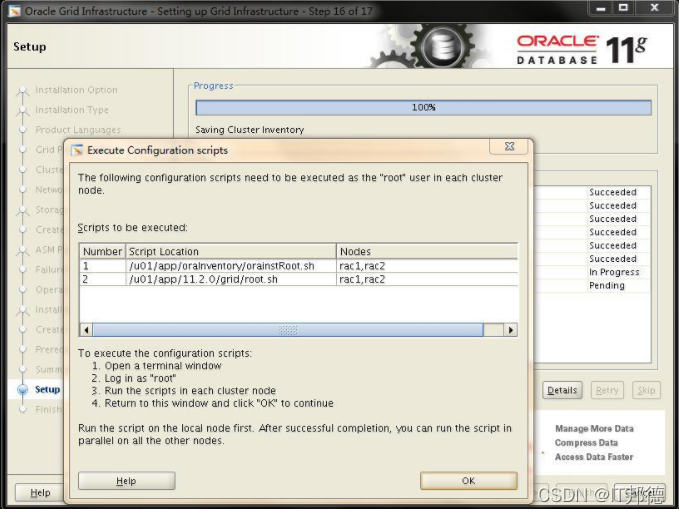Click the Saving Cluster Inventory status text
Image resolution: width=680 pixels, height=514 pixels.
[249, 130]
